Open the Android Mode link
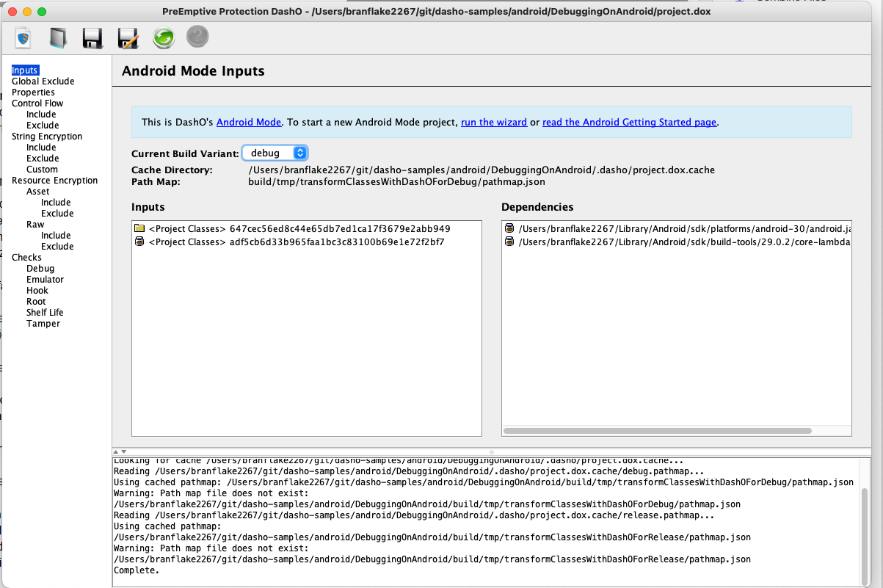Image resolution: width=883 pixels, height=588 pixels. tap(249, 122)
